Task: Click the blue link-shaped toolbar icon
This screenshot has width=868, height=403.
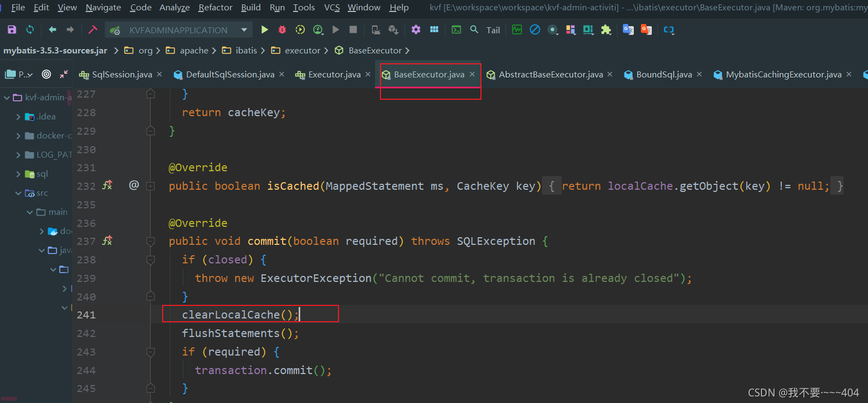Action: [x=669, y=30]
